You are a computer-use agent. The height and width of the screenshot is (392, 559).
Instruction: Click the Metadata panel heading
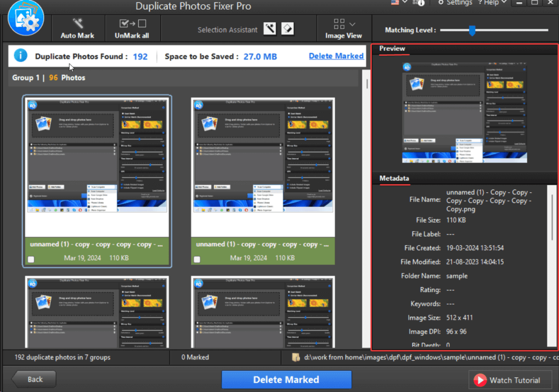tap(394, 179)
